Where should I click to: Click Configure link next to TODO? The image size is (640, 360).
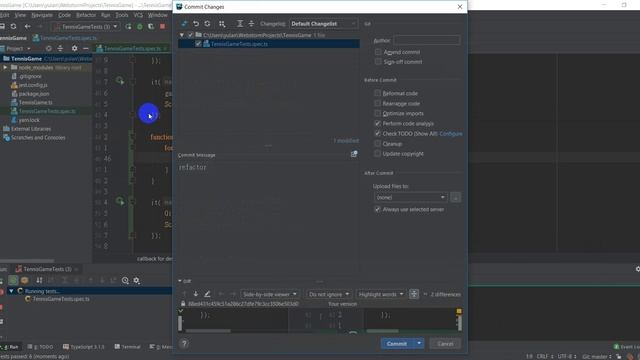[451, 133]
